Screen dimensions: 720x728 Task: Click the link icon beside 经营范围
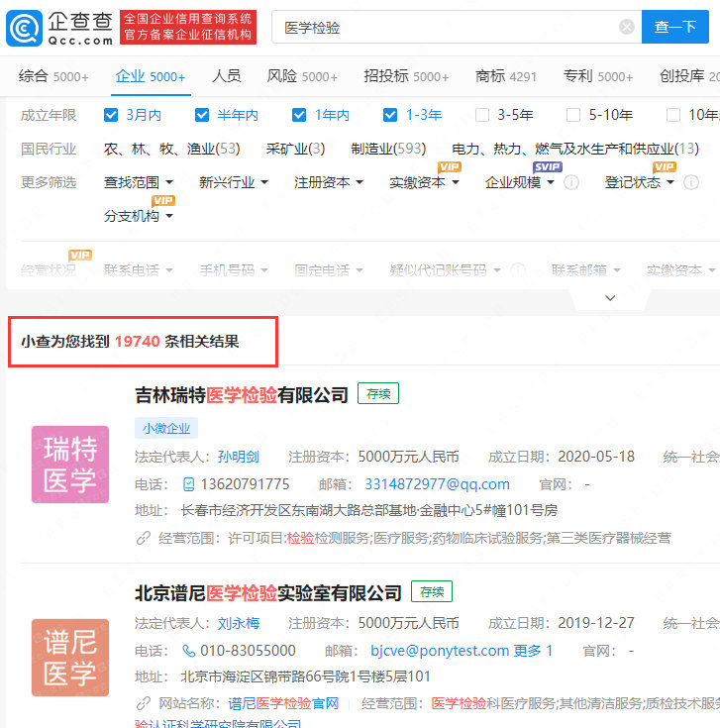coord(144,538)
